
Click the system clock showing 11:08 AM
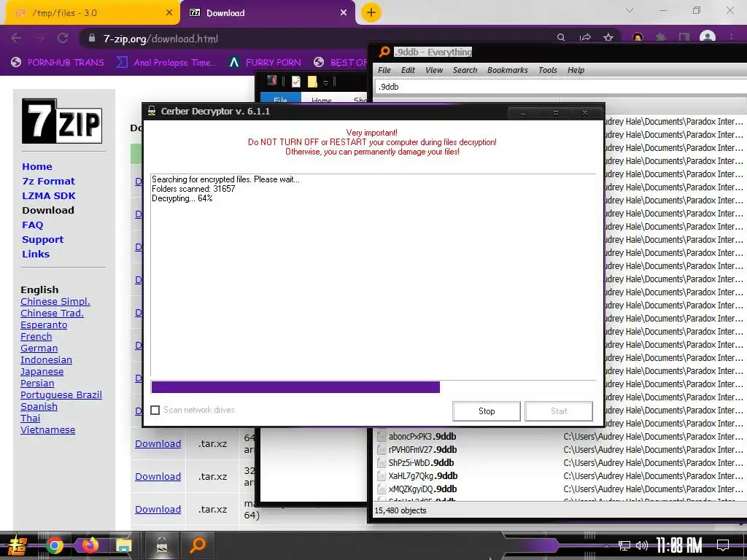(x=679, y=545)
